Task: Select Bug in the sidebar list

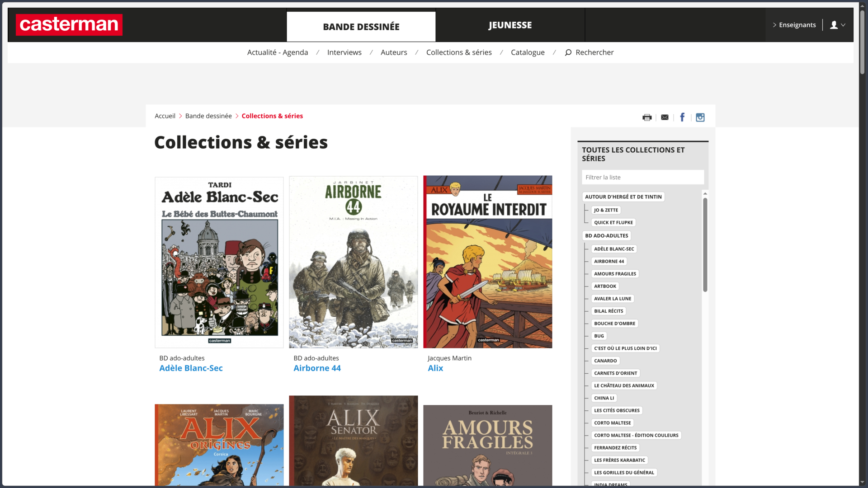Action: click(x=599, y=336)
